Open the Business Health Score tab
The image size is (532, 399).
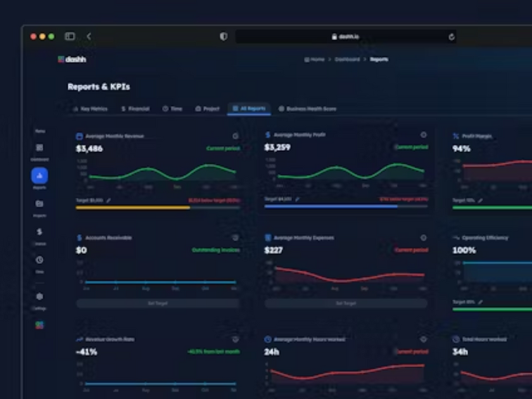click(310, 108)
